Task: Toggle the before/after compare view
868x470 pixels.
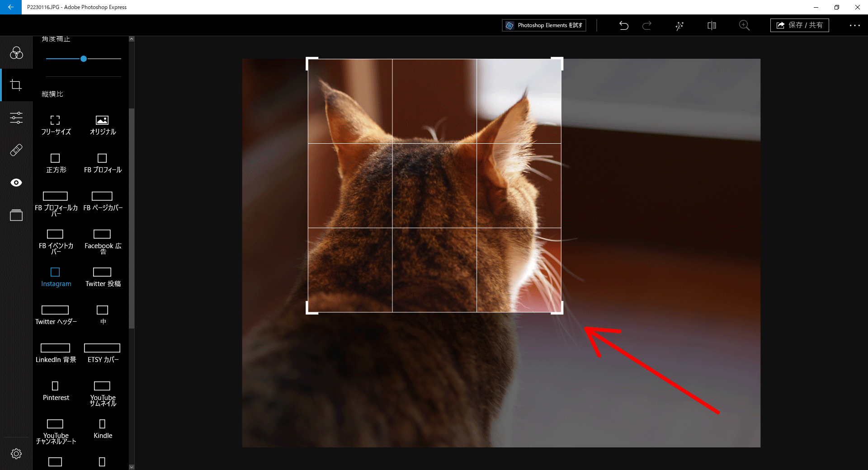Action: pos(712,26)
